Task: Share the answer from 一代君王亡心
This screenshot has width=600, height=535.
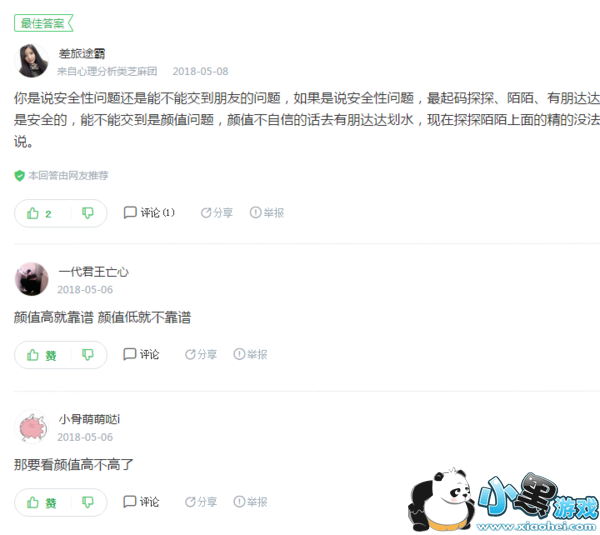Action: [201, 354]
